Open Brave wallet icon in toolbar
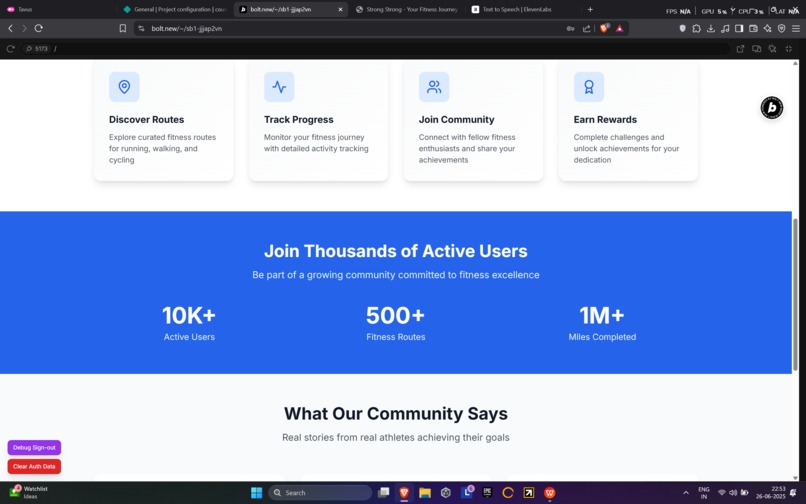 click(x=754, y=28)
